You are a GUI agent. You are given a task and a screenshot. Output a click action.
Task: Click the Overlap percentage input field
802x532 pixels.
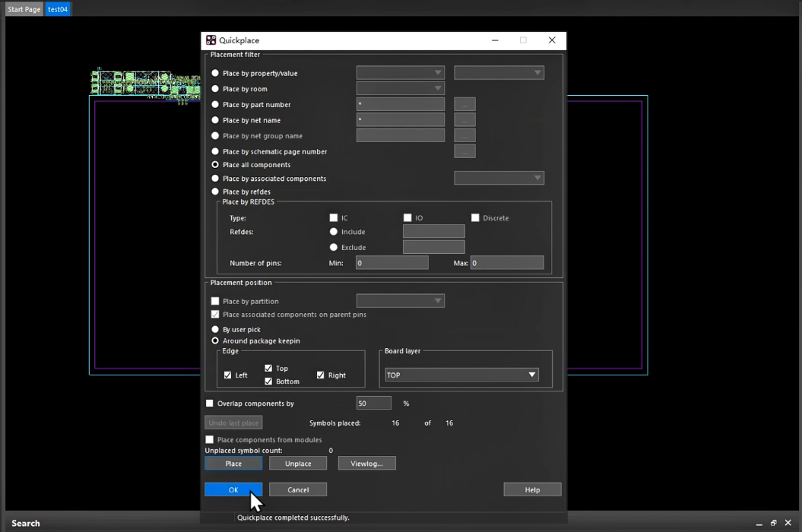[373, 403]
